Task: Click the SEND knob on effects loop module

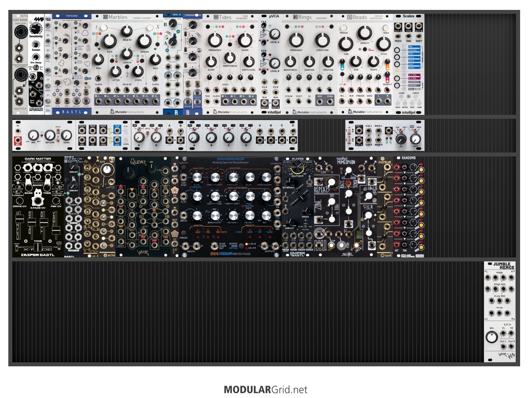Action: point(66,135)
